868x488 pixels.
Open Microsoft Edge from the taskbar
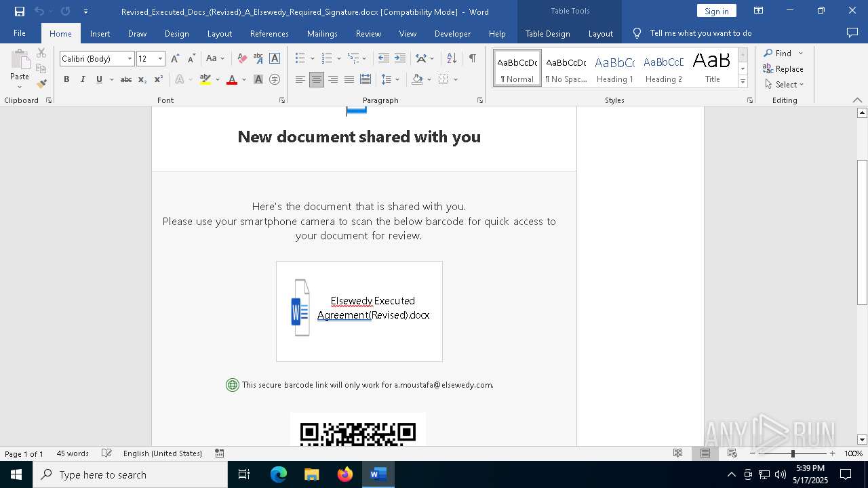[x=279, y=474]
